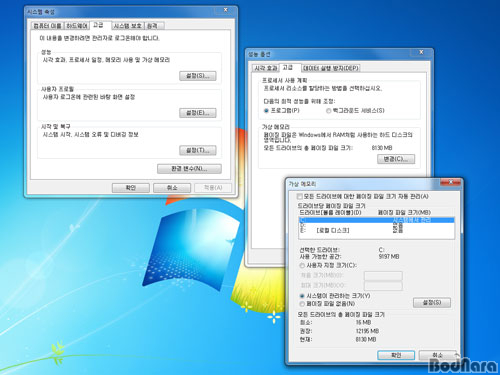Close the 가상 메모리 dialog

450,182
